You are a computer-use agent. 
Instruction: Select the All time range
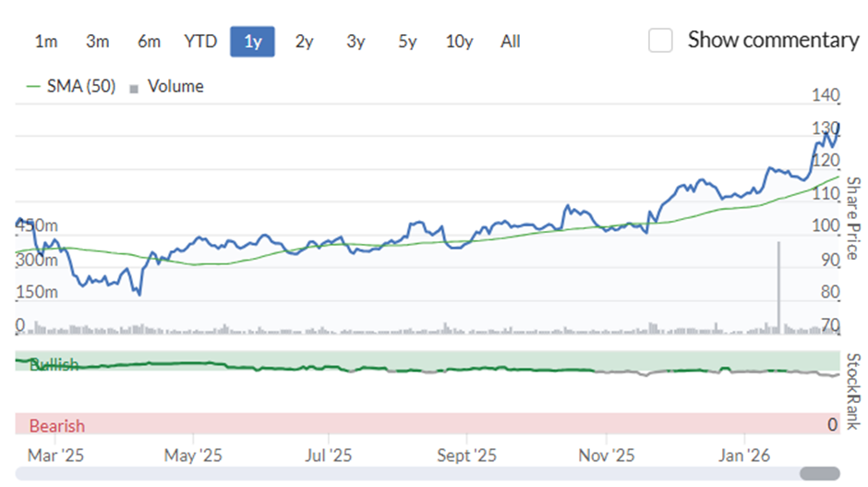pyautogui.click(x=511, y=42)
